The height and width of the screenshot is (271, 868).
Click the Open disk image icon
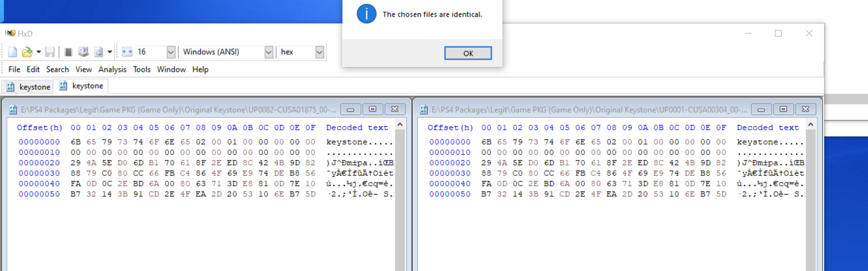click(x=99, y=52)
